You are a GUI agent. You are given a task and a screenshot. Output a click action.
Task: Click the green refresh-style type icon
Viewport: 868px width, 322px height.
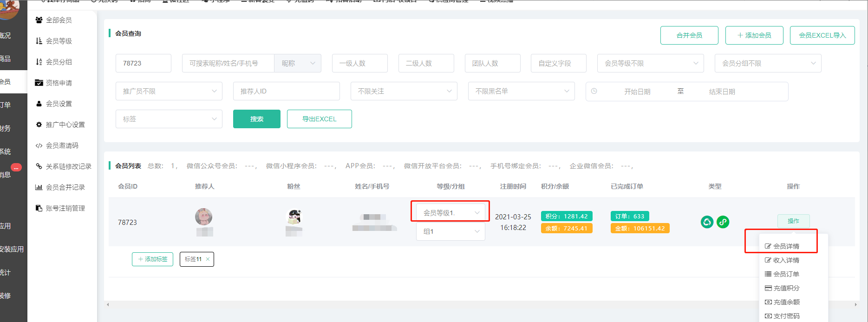point(707,222)
